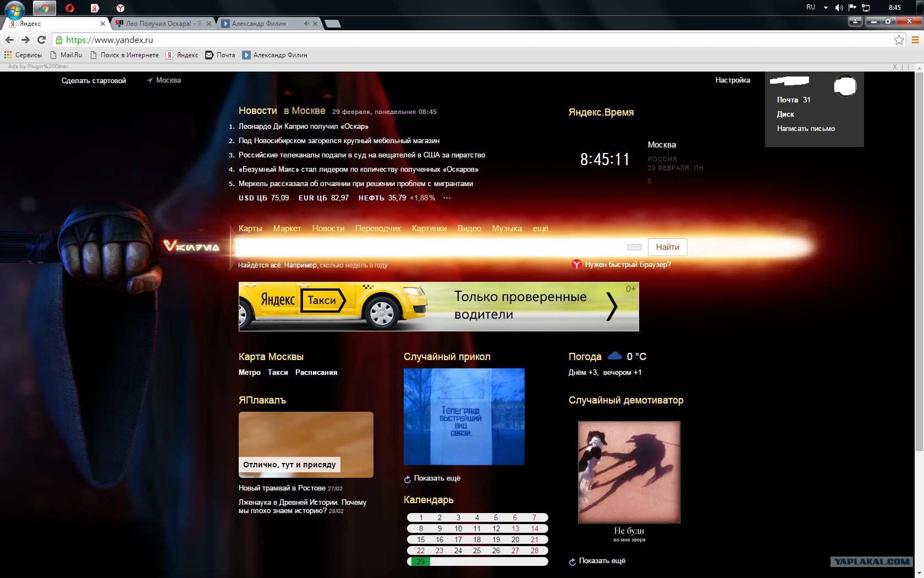Screen dimensions: 924x578
Task: Read the Леонардо Ди Каприо Оскар news
Action: 304,126
